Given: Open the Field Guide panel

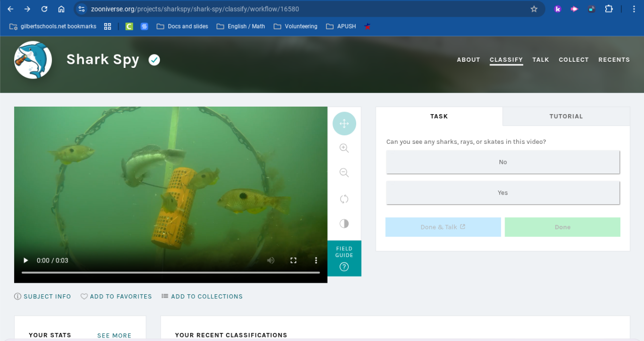Looking at the screenshot, I should point(344,259).
